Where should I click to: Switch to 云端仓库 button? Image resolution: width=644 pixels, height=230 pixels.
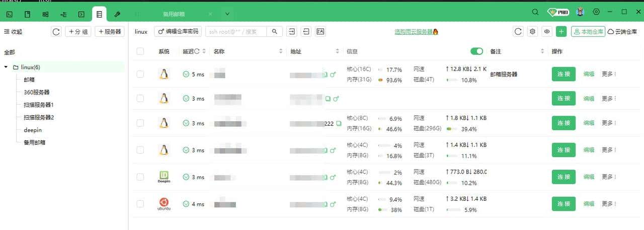pos(622,32)
